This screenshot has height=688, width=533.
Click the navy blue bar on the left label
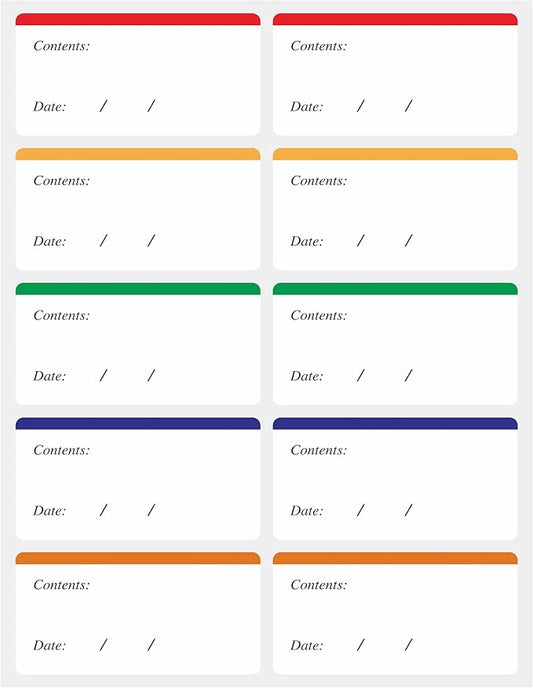click(138, 423)
